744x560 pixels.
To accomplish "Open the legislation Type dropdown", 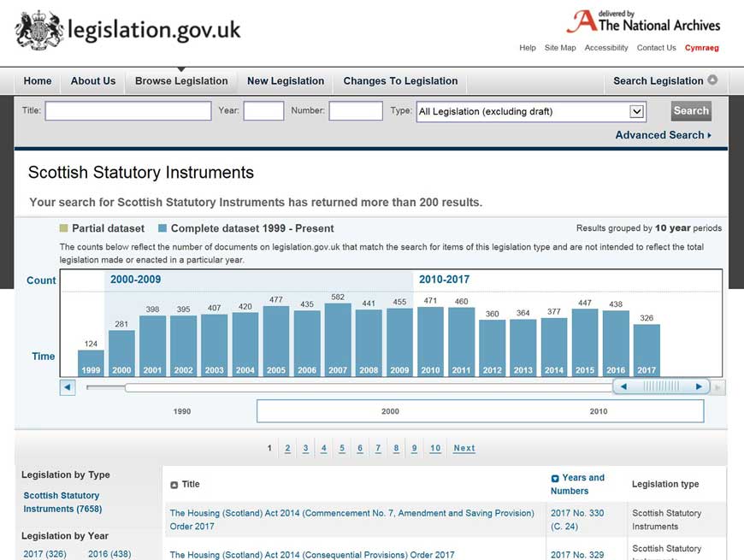I will [x=635, y=111].
